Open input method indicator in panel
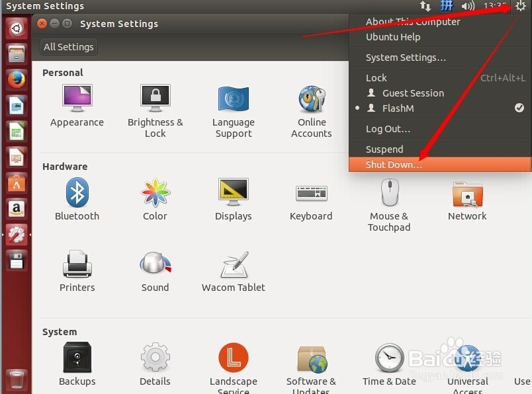 coord(447,6)
